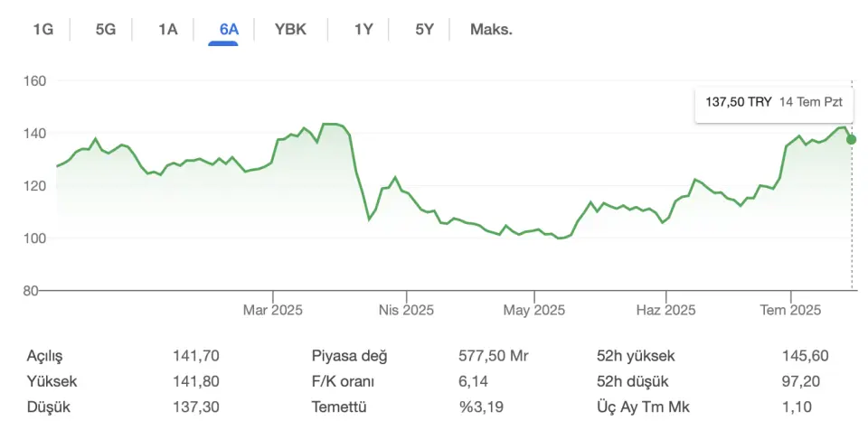Switch chart to the 5Y tab
This screenshot has width=868, height=439.
(x=425, y=29)
